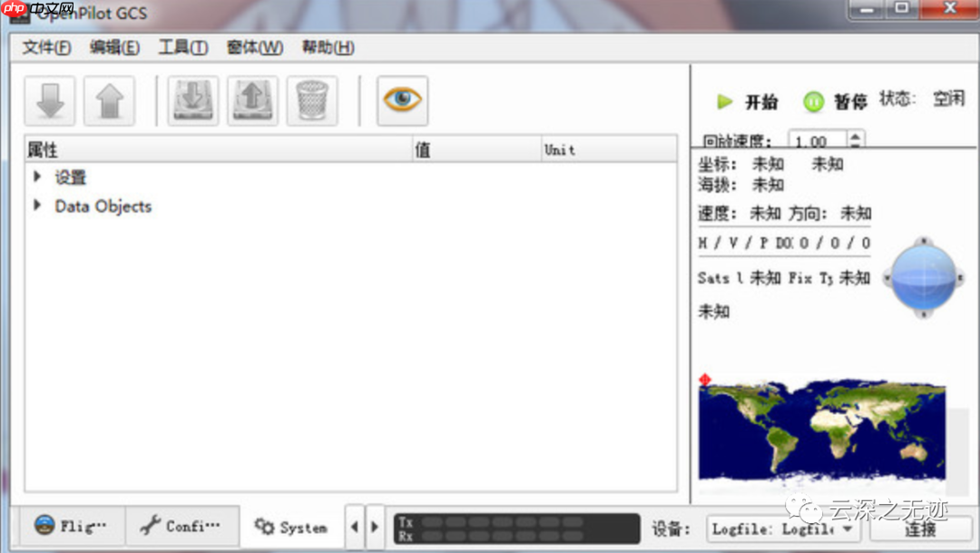Click the load-from-disk drive icon
The height and width of the screenshot is (553, 980).
193,101
